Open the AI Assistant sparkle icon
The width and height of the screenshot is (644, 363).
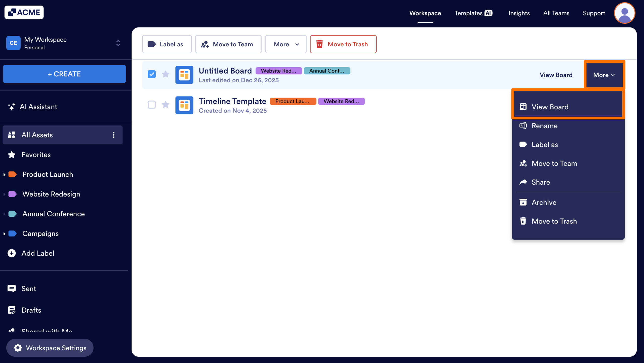(x=11, y=107)
